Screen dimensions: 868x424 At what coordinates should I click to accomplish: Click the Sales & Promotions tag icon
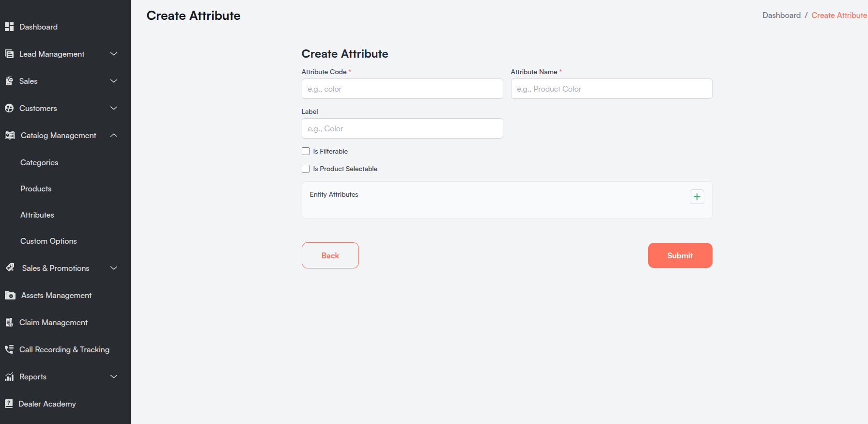[10, 267]
